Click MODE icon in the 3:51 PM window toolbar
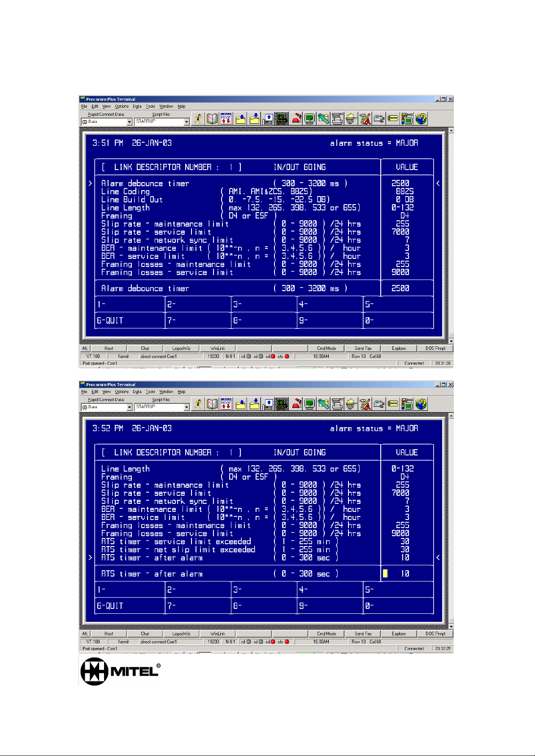The height and width of the screenshot is (756, 535). [226, 119]
